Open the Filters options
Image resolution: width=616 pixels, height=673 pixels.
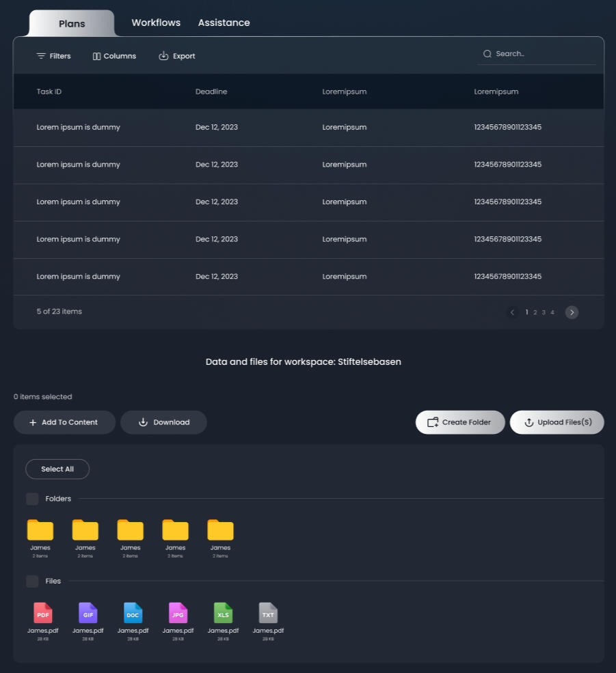53,56
